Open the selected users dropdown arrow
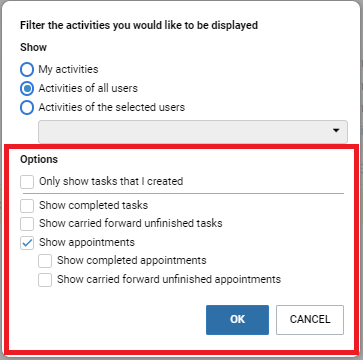Screen dimensions: 363x360 tap(336, 131)
